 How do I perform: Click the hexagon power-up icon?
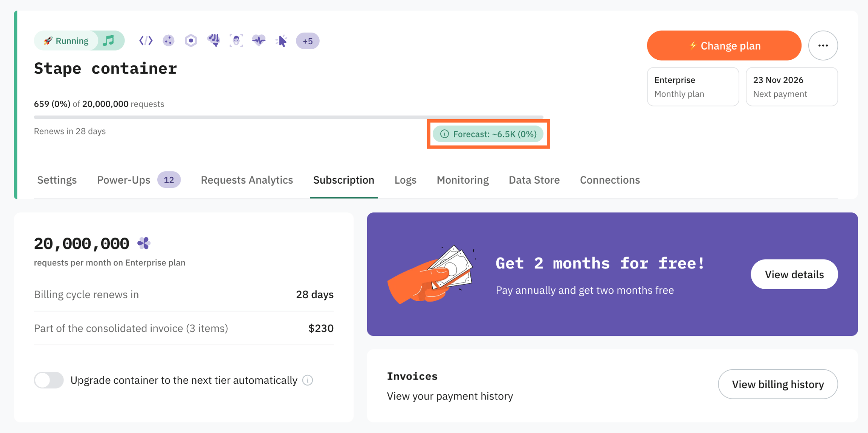[x=191, y=41]
